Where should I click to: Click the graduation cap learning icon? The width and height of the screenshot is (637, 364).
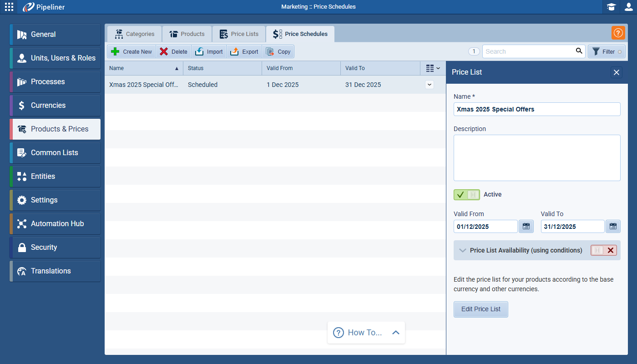(611, 7)
